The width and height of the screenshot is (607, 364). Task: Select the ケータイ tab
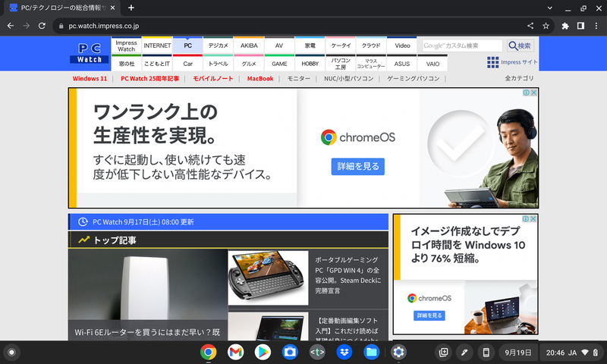tap(341, 45)
